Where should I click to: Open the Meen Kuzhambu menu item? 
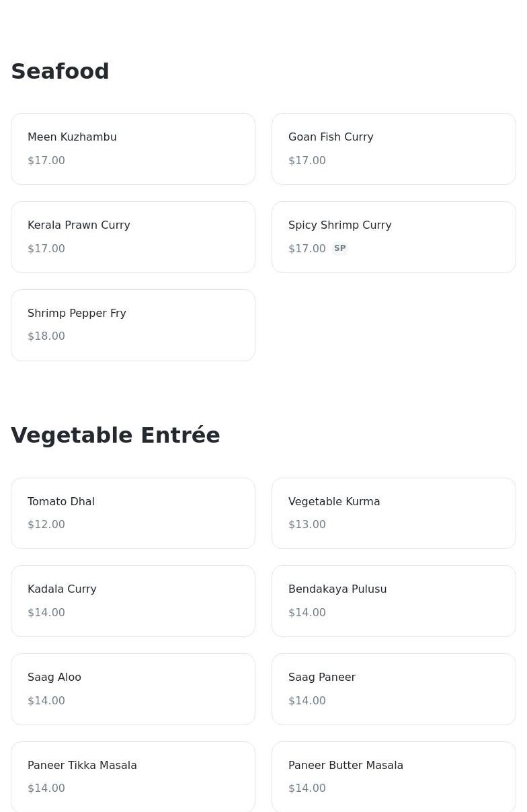coord(133,149)
